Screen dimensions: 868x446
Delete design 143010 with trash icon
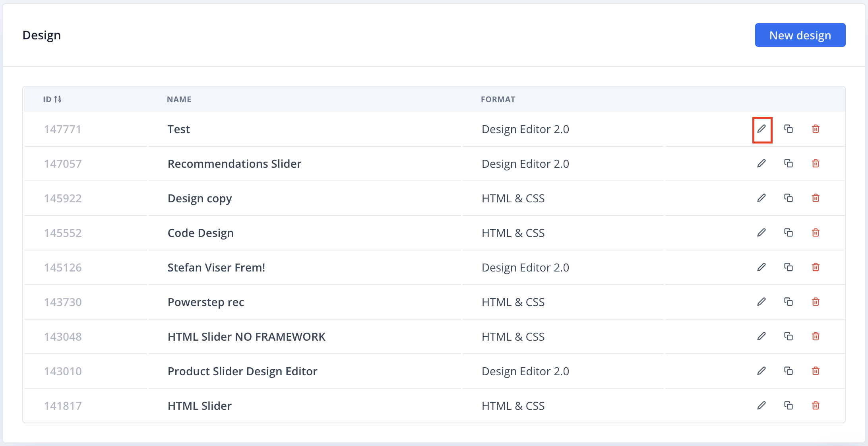(x=816, y=371)
